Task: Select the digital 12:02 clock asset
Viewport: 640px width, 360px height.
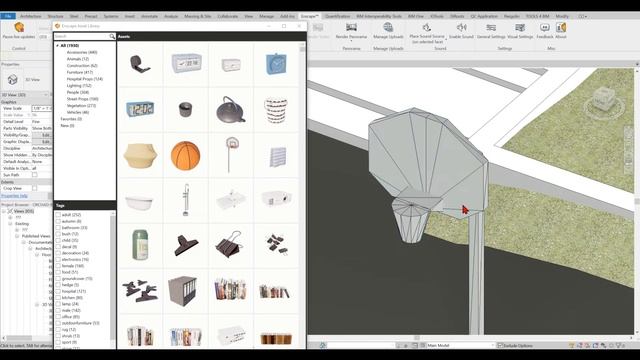Action: pyautogui.click(x=140, y=109)
